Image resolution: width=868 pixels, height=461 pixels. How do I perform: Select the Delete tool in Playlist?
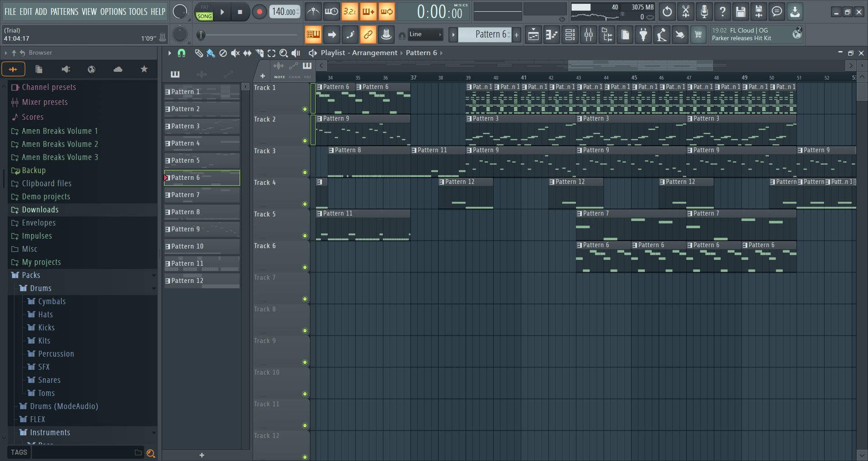223,53
